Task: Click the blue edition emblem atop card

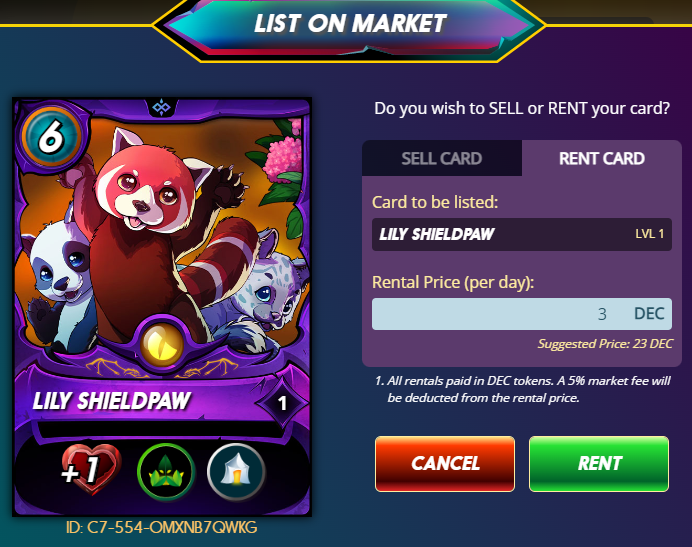Action: click(x=161, y=107)
